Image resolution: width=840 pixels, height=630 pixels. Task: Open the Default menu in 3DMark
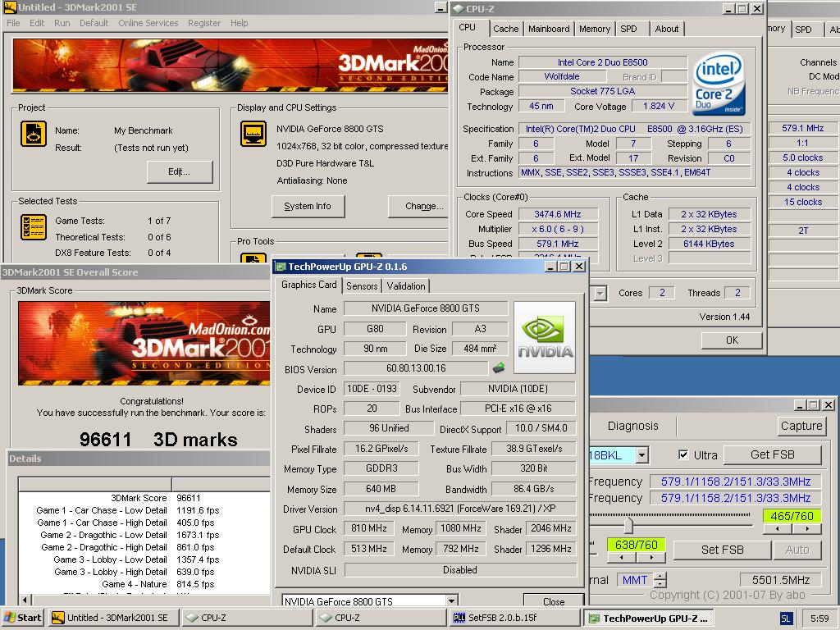(x=94, y=23)
